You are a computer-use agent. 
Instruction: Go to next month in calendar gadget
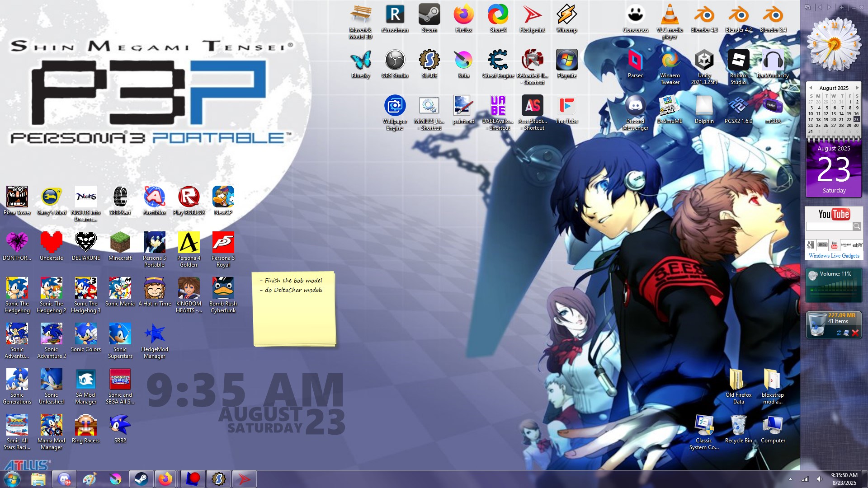point(857,88)
